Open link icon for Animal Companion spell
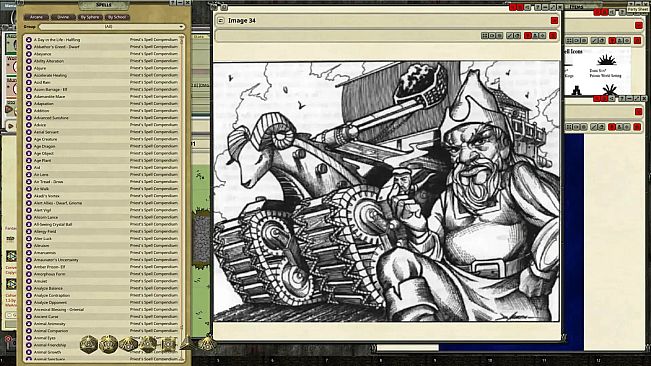Screen dimensions: 651x366 coord(29,331)
